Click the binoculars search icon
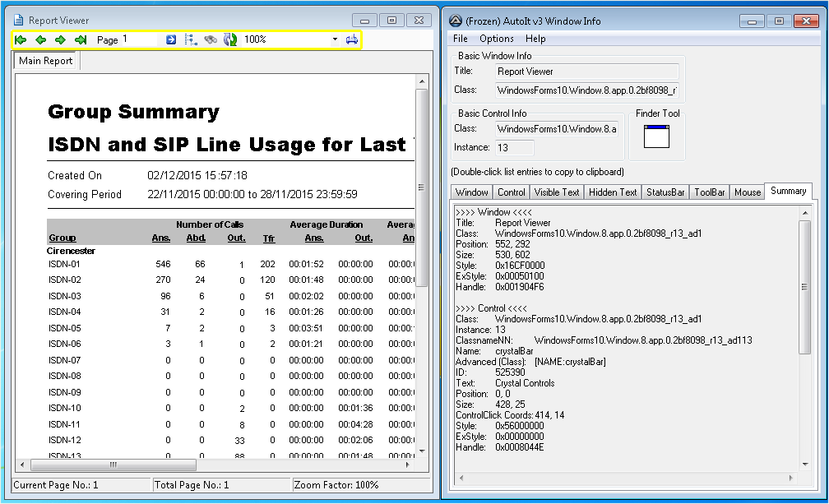The image size is (829, 504). coord(211,39)
